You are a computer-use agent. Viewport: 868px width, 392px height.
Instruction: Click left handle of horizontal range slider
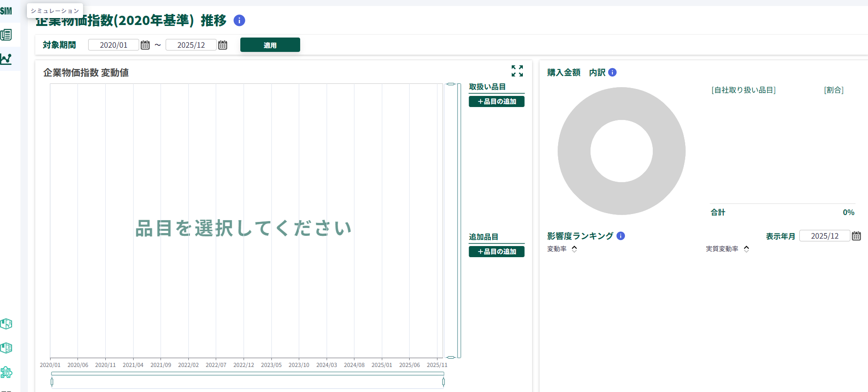point(52,382)
